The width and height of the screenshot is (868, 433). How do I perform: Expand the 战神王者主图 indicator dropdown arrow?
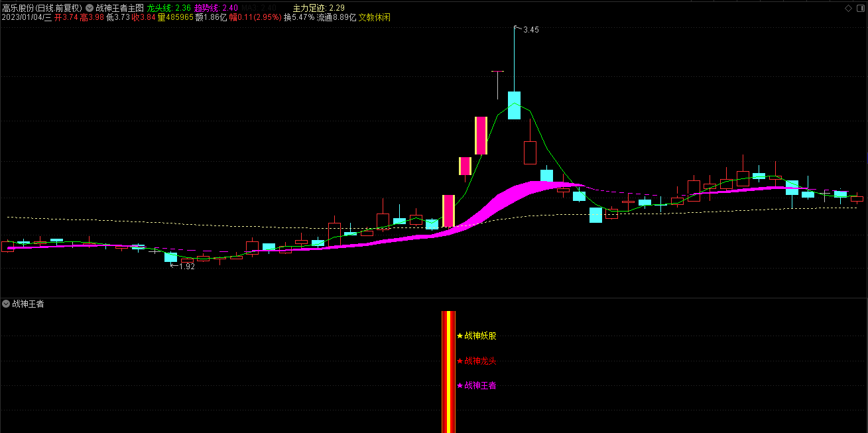point(90,8)
